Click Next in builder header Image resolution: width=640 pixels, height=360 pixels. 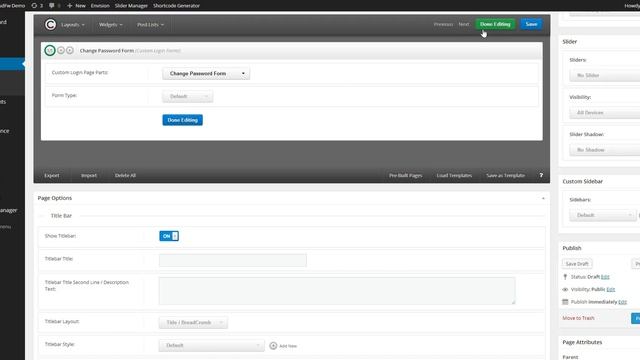click(x=464, y=24)
